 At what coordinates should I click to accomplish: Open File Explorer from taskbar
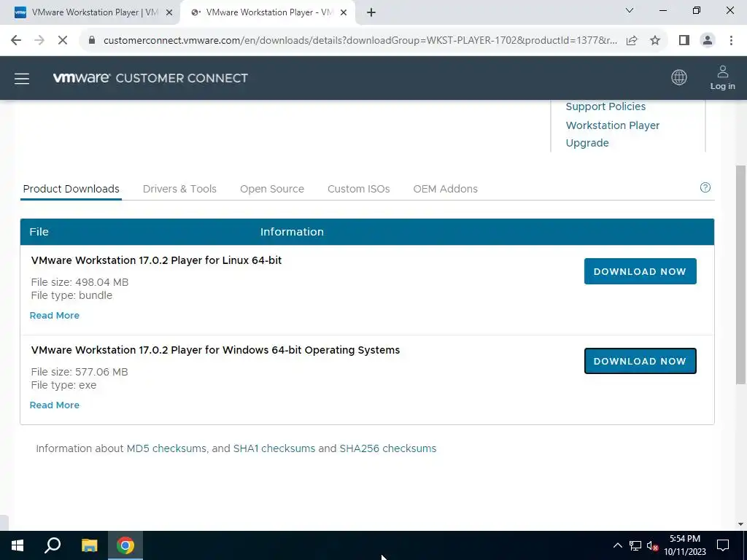[89, 545]
